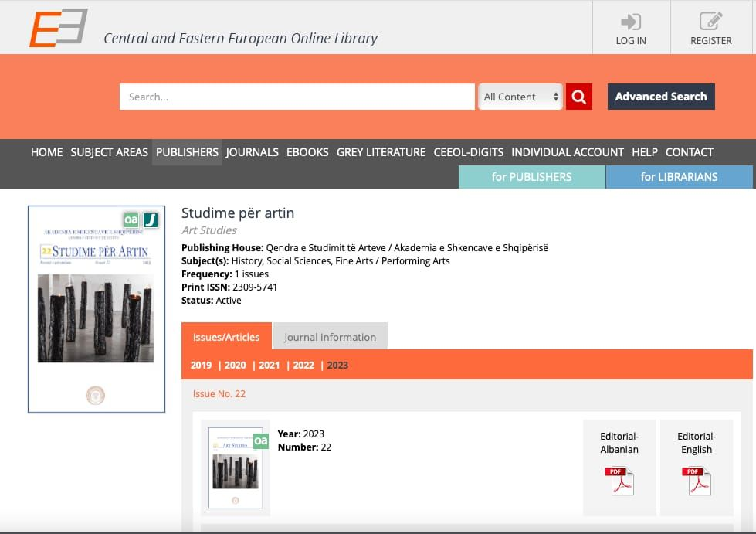
Task: Click the 'Editorial-English' label
Action: pos(697,443)
